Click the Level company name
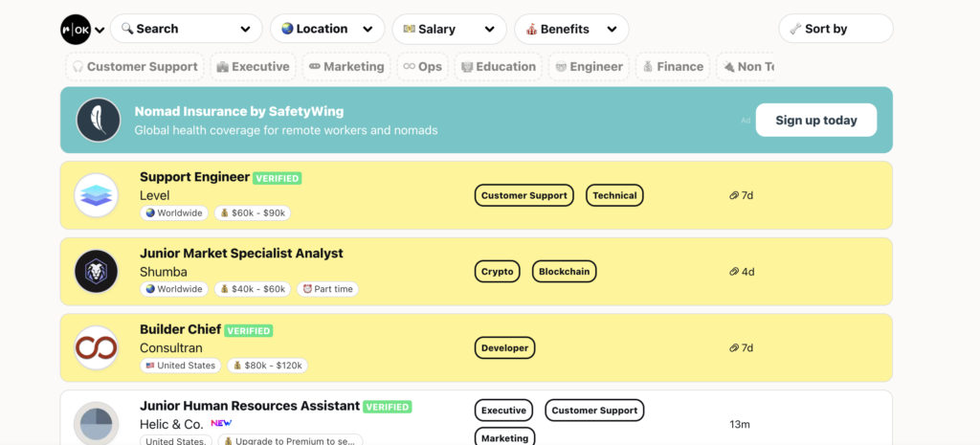The image size is (980, 445). coord(154,195)
